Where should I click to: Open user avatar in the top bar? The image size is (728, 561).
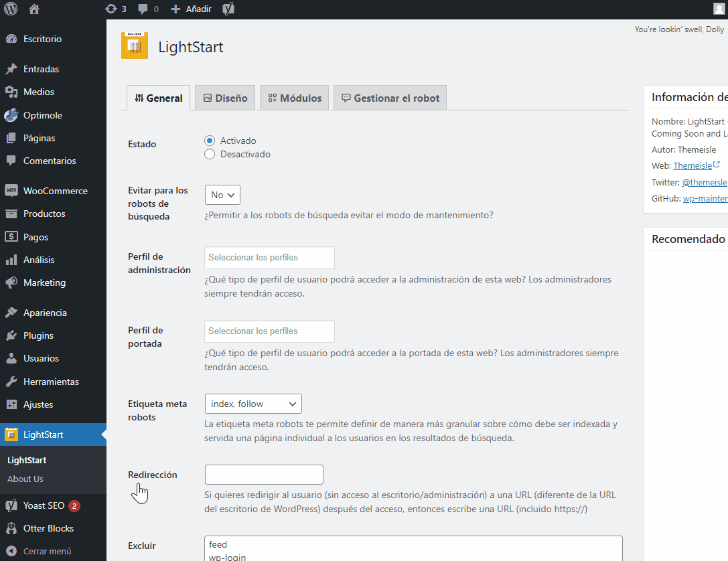tap(719, 9)
